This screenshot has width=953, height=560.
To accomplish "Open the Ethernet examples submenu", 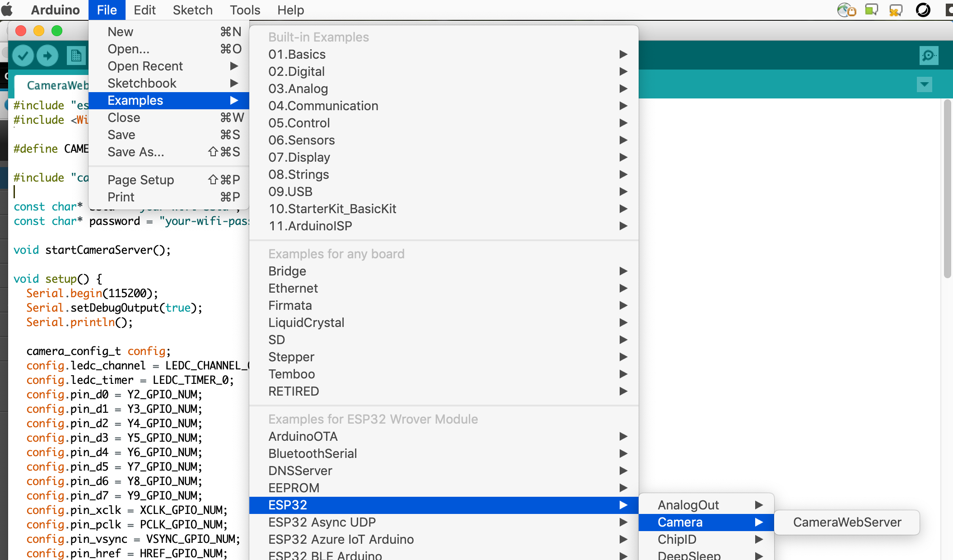I will [444, 288].
